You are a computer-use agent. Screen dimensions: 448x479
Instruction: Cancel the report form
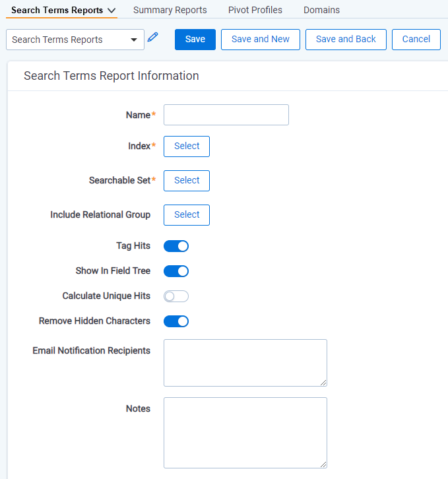416,40
